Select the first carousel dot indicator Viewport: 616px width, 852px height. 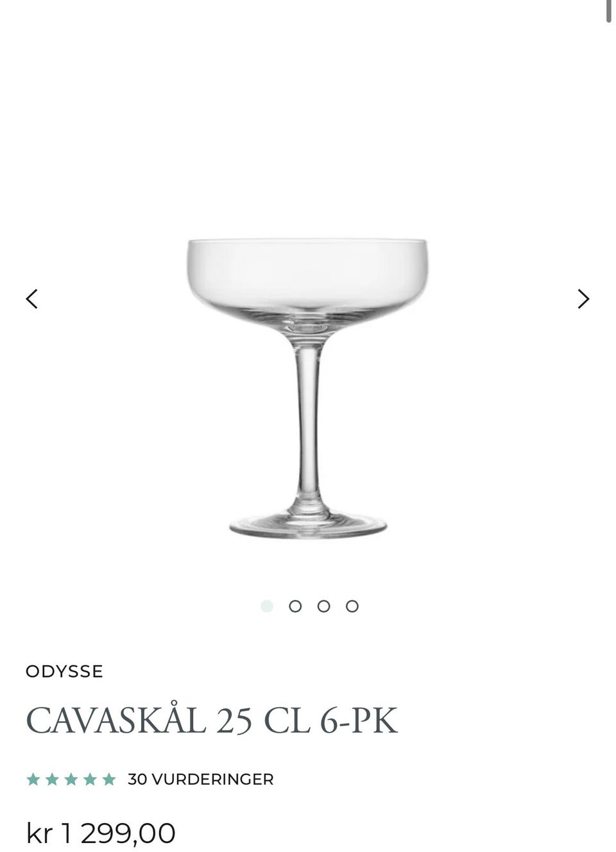pos(267,606)
